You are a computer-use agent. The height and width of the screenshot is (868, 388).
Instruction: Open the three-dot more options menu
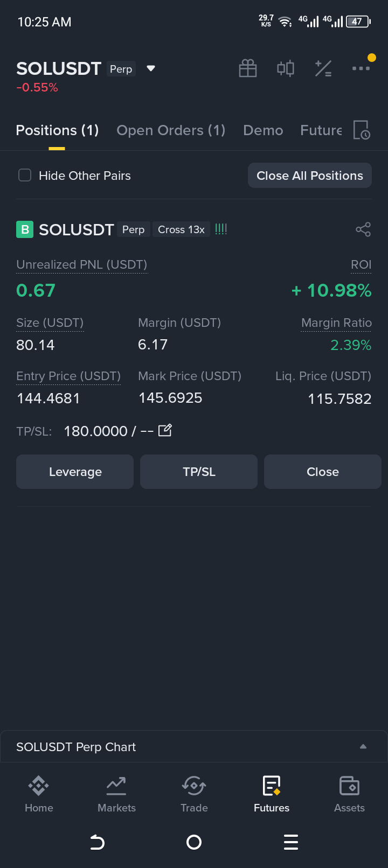tap(361, 68)
